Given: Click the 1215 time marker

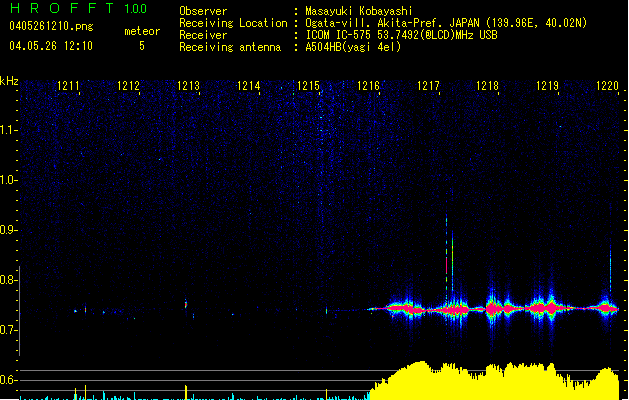Looking at the screenshot, I should [308, 86].
